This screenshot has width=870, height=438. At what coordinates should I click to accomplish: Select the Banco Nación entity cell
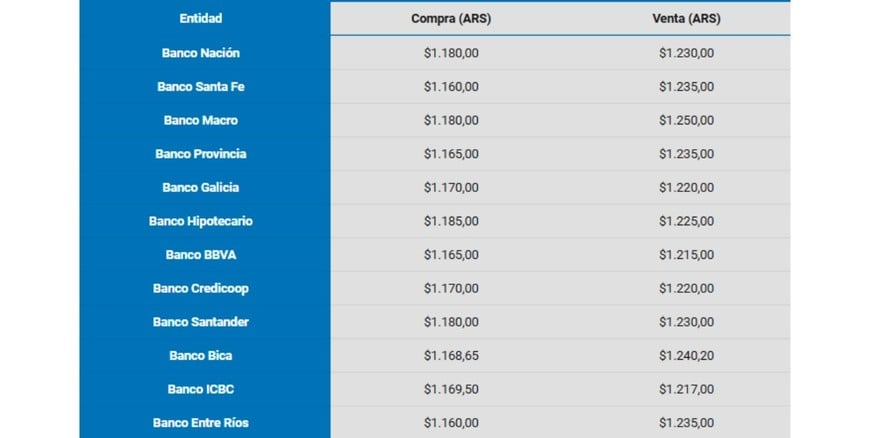[x=201, y=53]
